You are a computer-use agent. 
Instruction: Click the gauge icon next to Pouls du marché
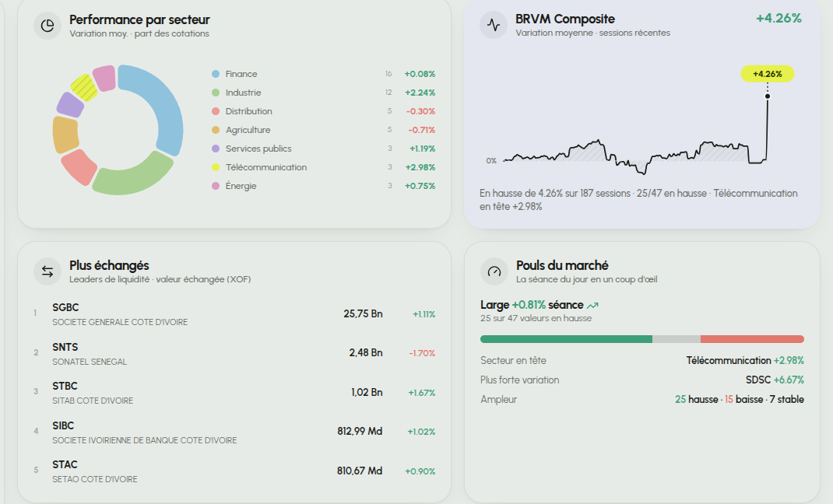click(x=494, y=271)
